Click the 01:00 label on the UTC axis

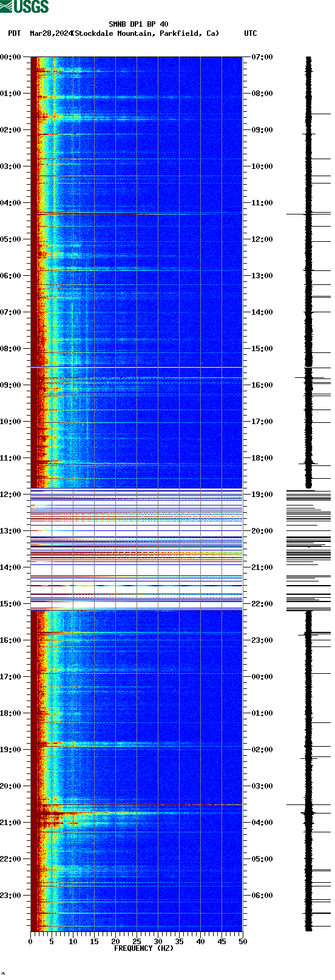(x=262, y=713)
